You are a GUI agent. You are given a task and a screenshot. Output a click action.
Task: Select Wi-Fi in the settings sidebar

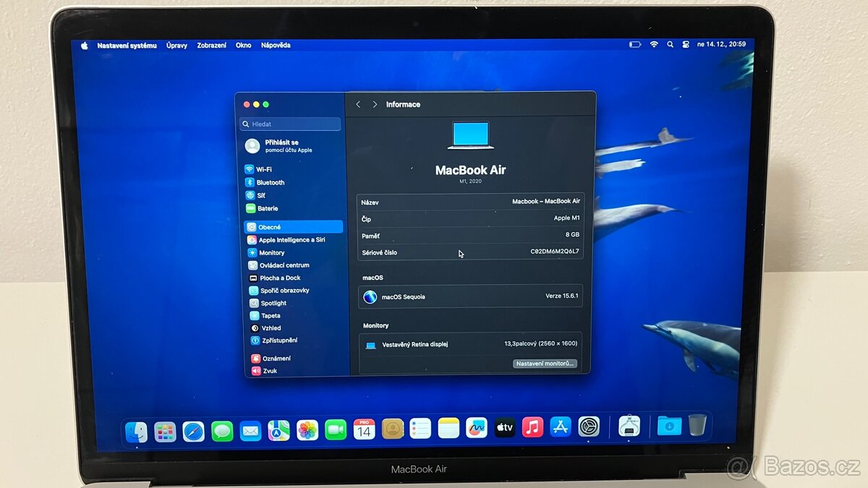263,169
